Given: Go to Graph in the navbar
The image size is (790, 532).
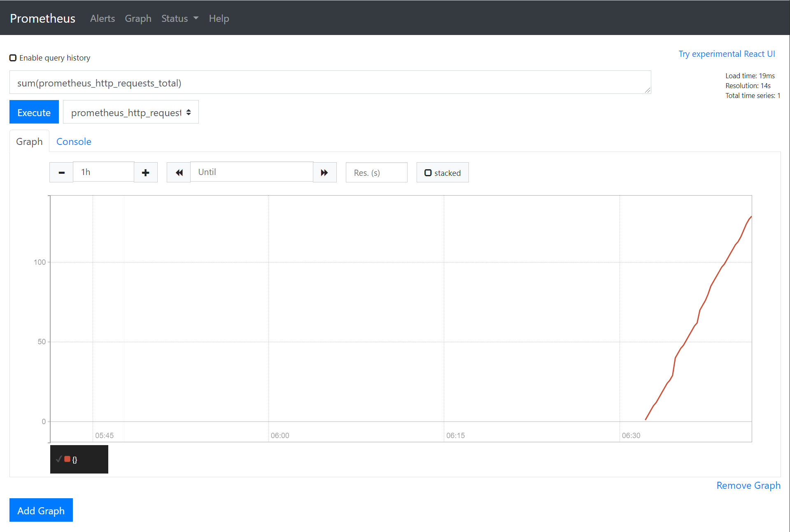Looking at the screenshot, I should pyautogui.click(x=138, y=19).
